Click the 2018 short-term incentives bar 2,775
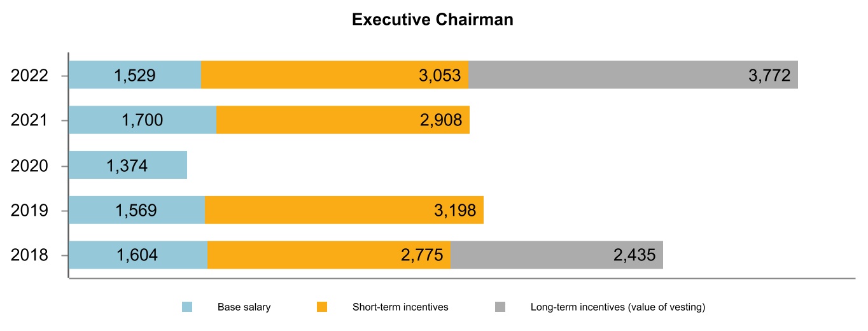The height and width of the screenshot is (331, 868). coord(329,255)
